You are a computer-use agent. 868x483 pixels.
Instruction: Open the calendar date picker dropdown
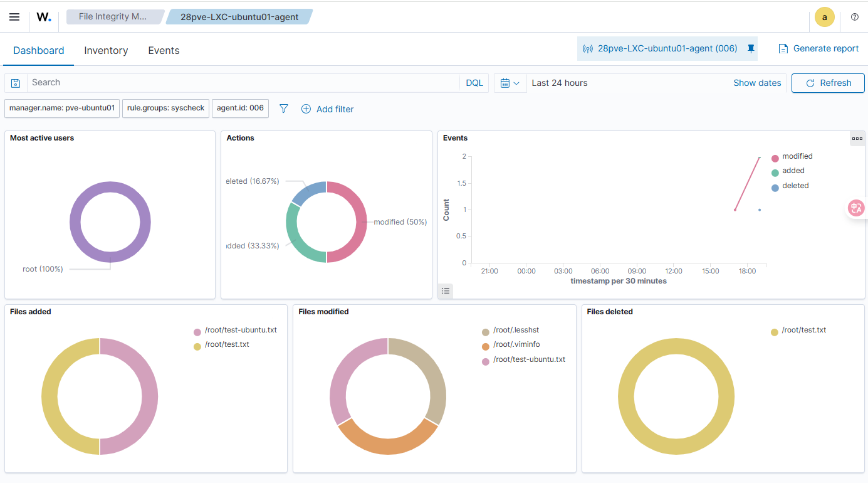point(510,82)
